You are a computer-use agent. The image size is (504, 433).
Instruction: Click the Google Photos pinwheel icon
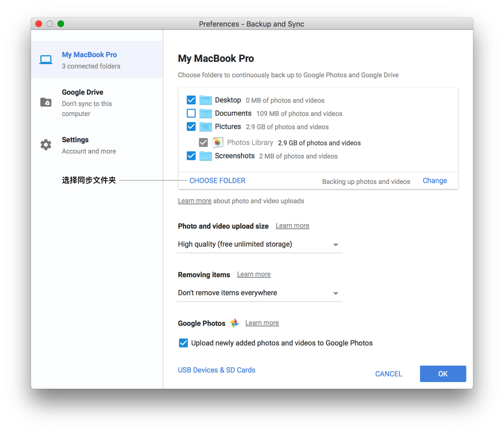coord(234,323)
